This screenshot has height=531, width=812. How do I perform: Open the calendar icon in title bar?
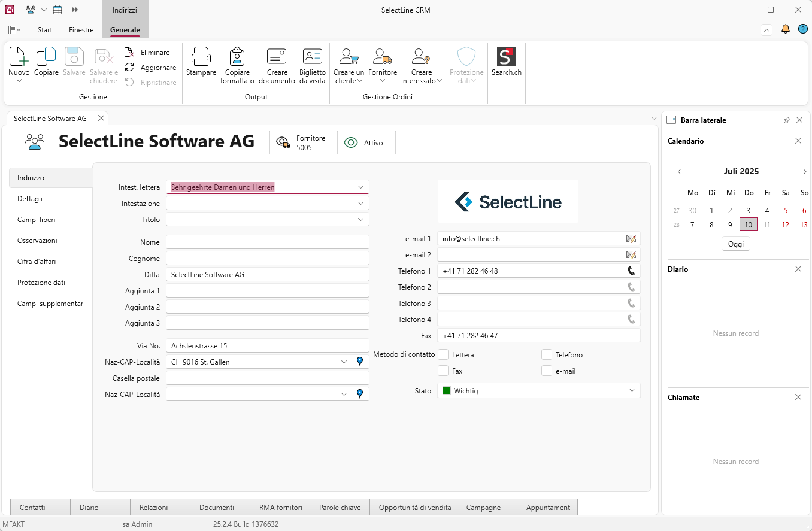click(x=57, y=10)
